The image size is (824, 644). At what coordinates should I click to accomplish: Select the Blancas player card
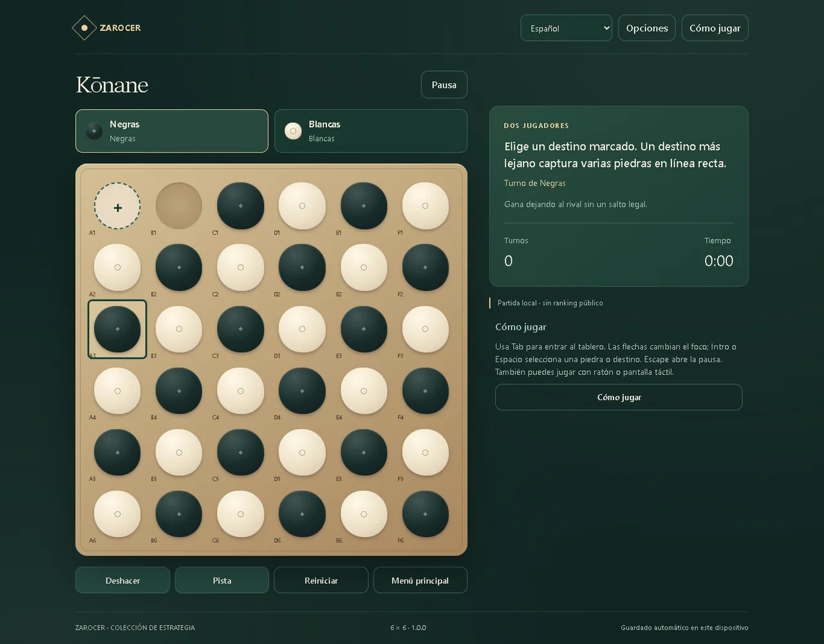(371, 131)
